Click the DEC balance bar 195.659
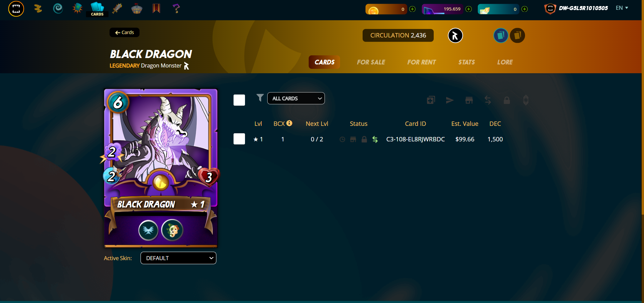The image size is (644, 303). point(443,9)
